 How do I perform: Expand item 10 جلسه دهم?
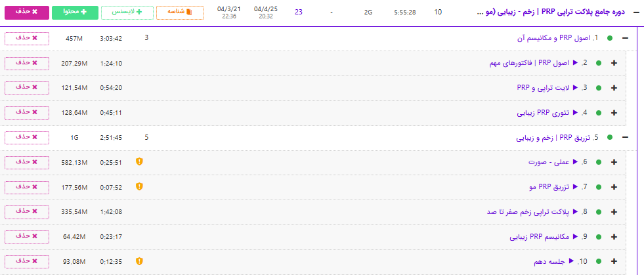pos(614,261)
